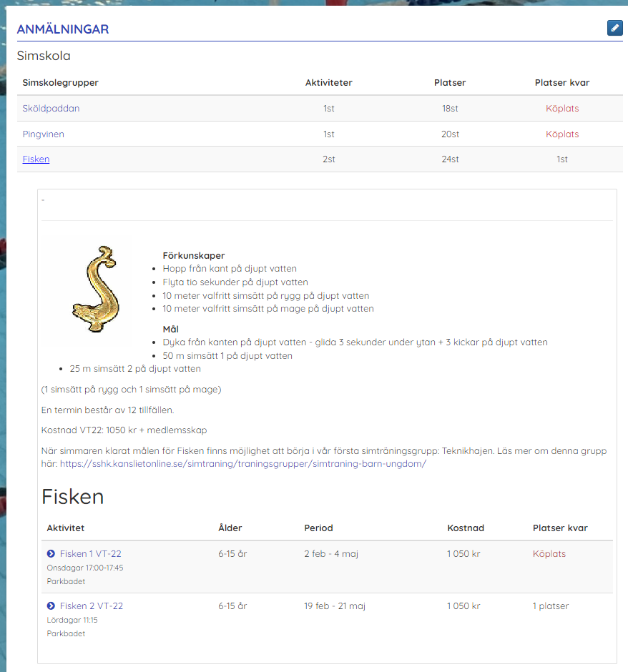Screen dimensions: 628x672
Task: Click the 'Kostnad VT22: 1050 kr + medlemsskap' line
Action: click(x=124, y=430)
